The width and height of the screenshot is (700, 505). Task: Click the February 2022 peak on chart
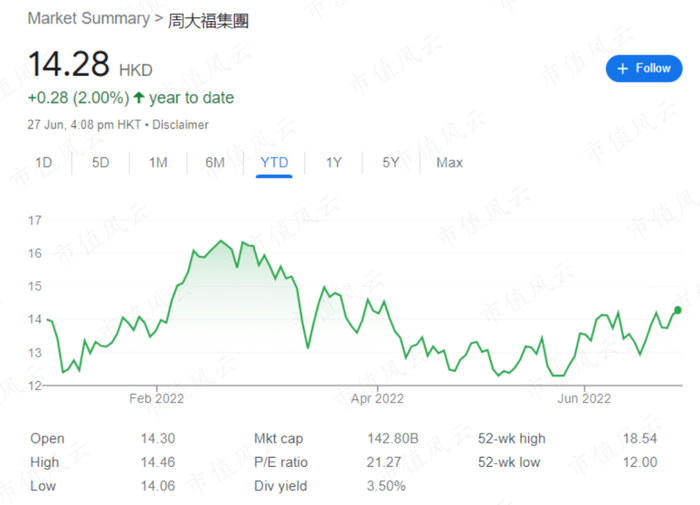[x=221, y=242]
